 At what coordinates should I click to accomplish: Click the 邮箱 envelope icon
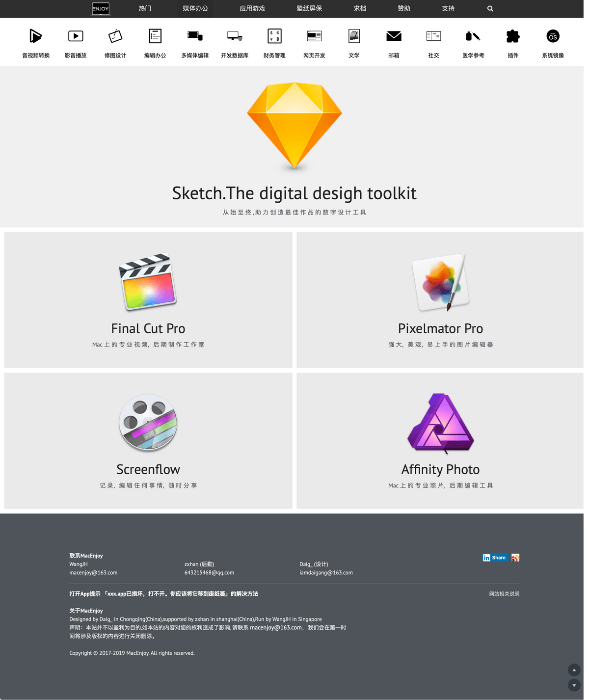[x=394, y=36]
